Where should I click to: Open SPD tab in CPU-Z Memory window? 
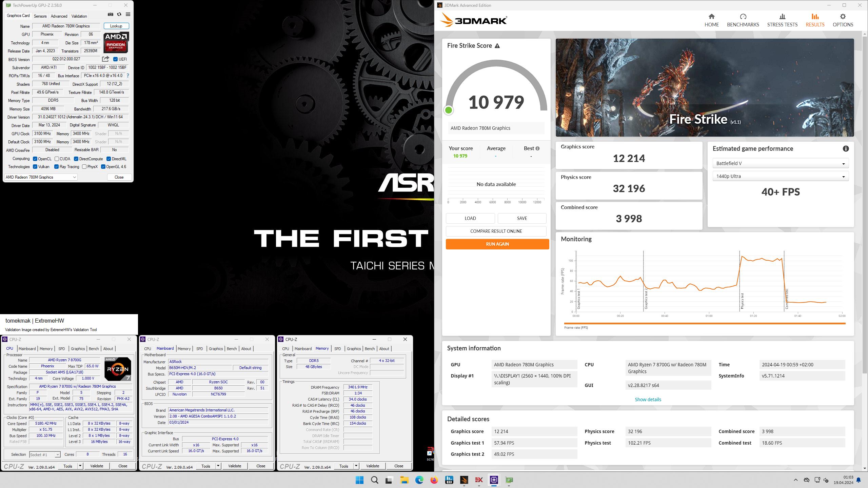point(337,349)
